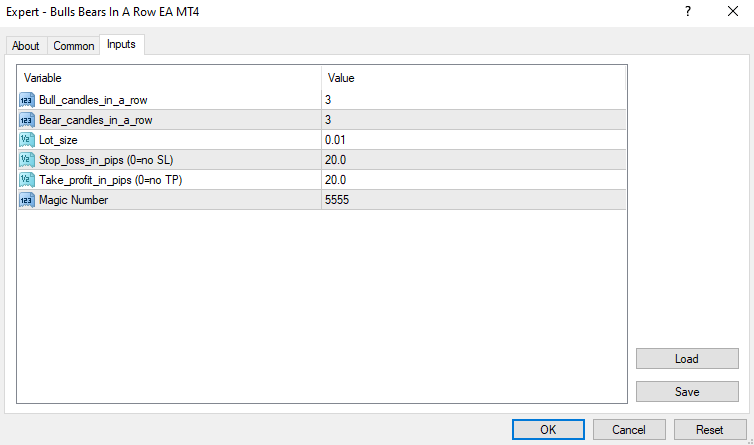The image size is (754, 445).
Task: Click the double-type icon beside Stop_loss_in_pips
Action: pyautogui.click(x=26, y=160)
